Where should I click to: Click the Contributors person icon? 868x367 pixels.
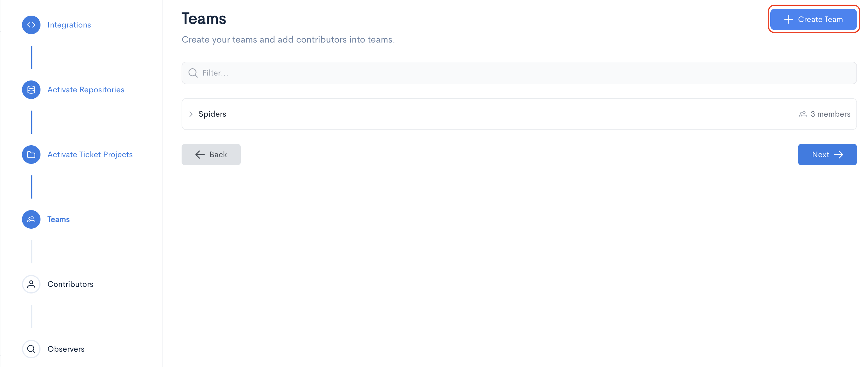31,284
